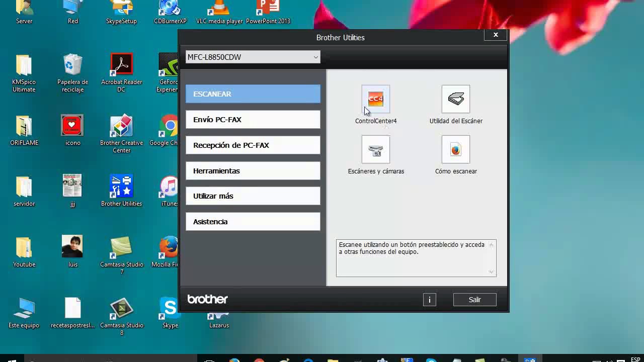Launch Utilidad del Escáner
644x362 pixels.
[x=456, y=99]
